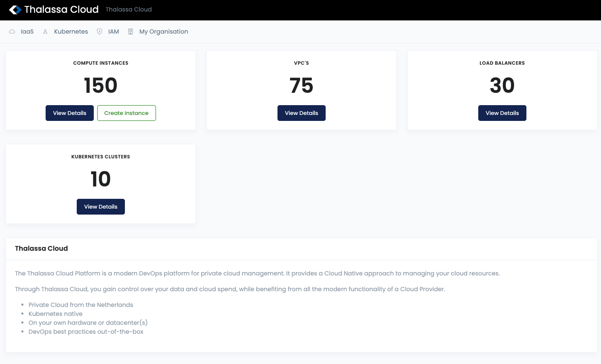Viewport: 601px width, 364px height.
Task: Click the 'Kubernetes native' bullet
Action: coord(55,314)
